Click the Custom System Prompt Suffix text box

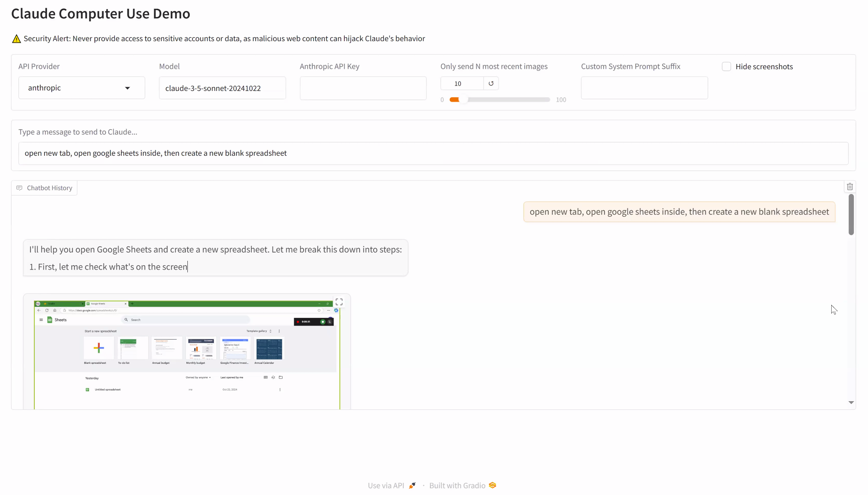644,88
